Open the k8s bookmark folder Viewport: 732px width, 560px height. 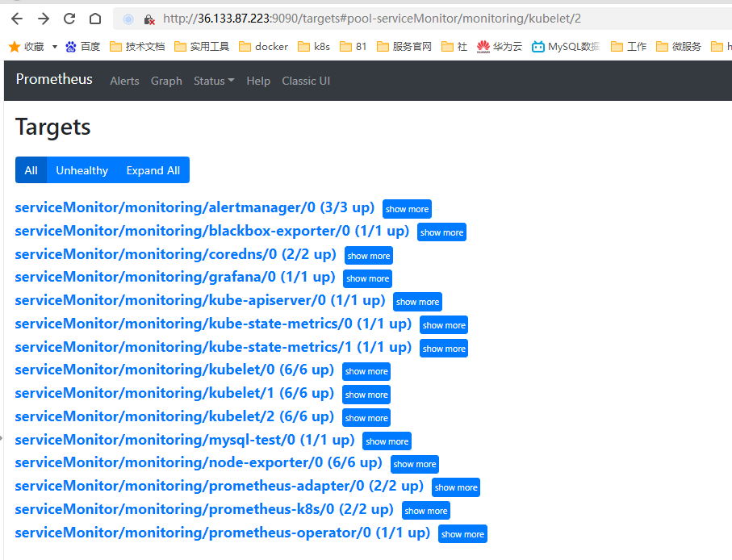coord(314,47)
